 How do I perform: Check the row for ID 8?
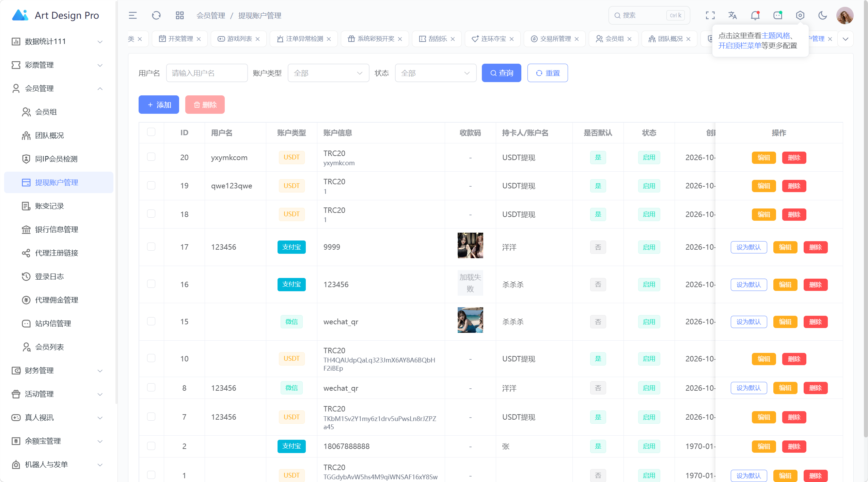pyautogui.click(x=151, y=388)
